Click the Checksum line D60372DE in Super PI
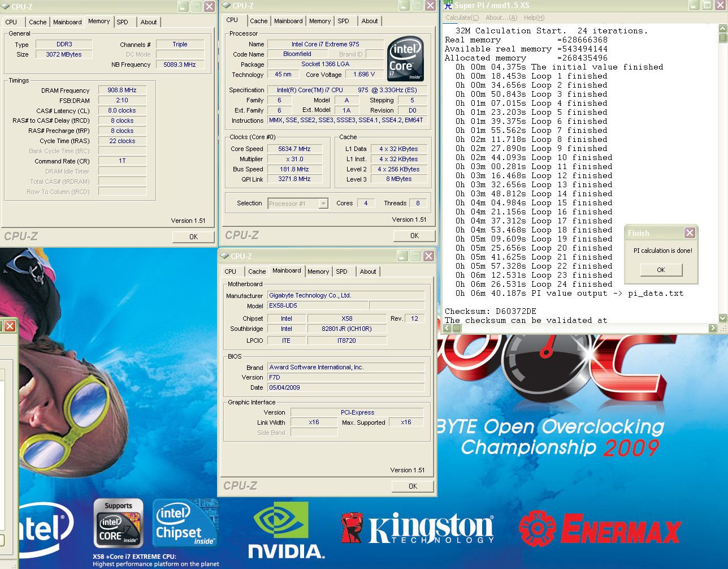Image resolution: width=728 pixels, height=569 pixels. tap(491, 311)
